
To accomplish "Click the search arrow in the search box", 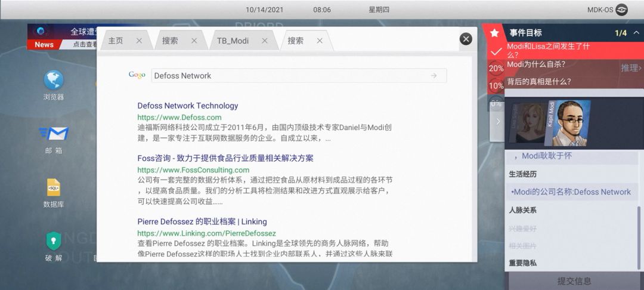I will (x=434, y=76).
